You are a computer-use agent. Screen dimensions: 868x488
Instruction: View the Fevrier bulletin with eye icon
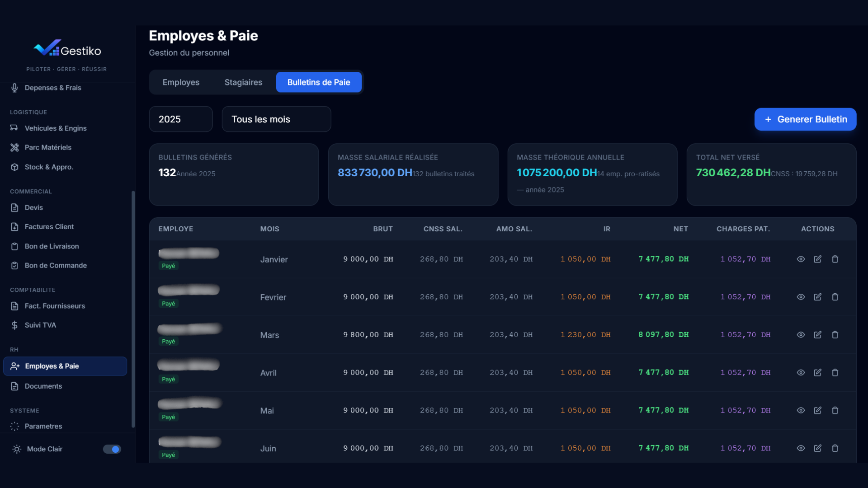tap(801, 297)
